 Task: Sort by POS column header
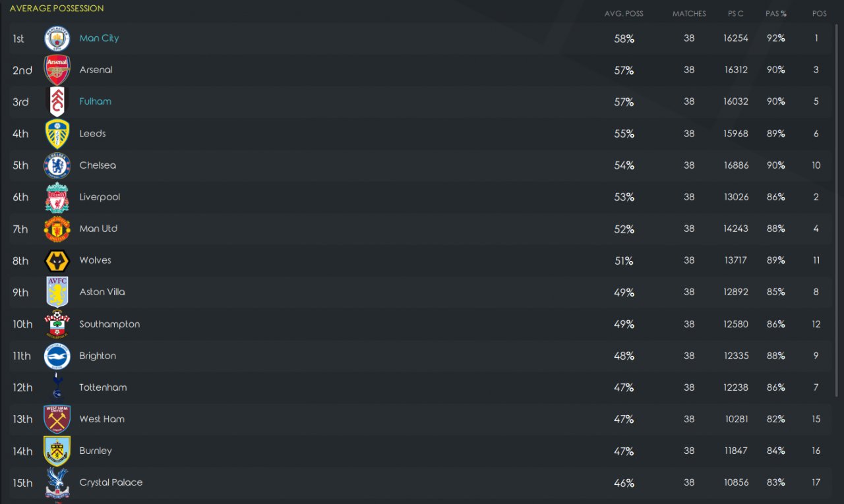tap(820, 14)
